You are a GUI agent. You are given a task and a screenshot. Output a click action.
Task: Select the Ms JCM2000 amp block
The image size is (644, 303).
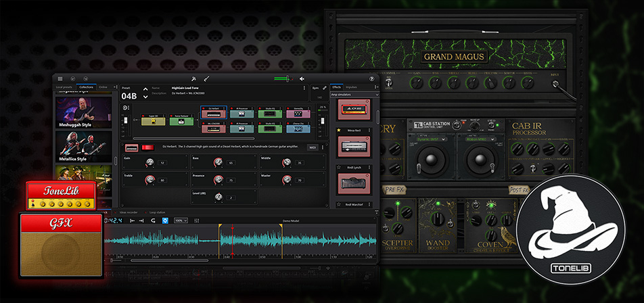click(214, 128)
